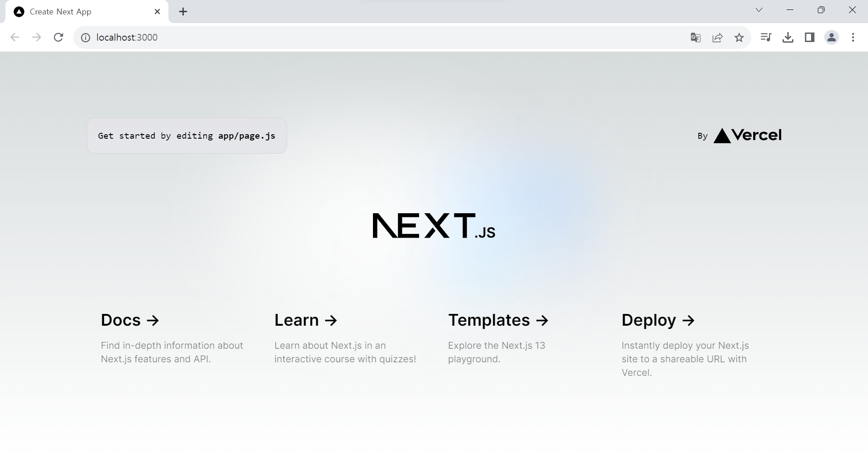Click the arrow next to Learn
Screen dimensions: 868x454
[x=331, y=321]
